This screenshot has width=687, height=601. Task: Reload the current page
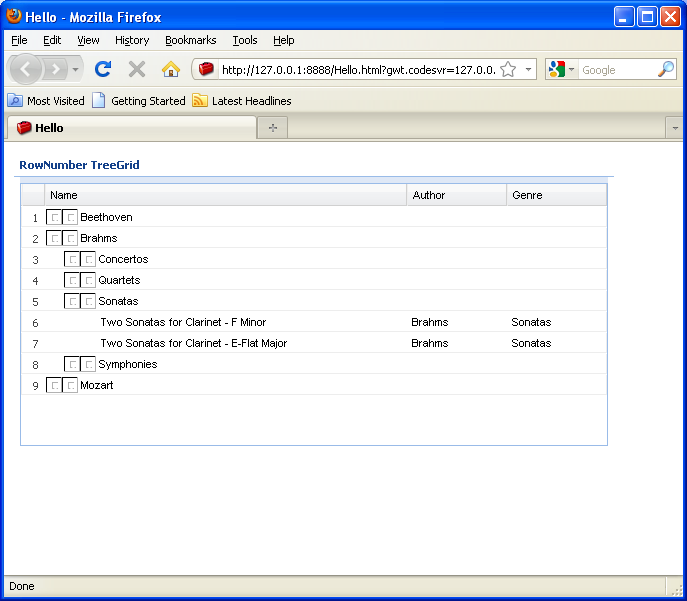[x=103, y=69]
